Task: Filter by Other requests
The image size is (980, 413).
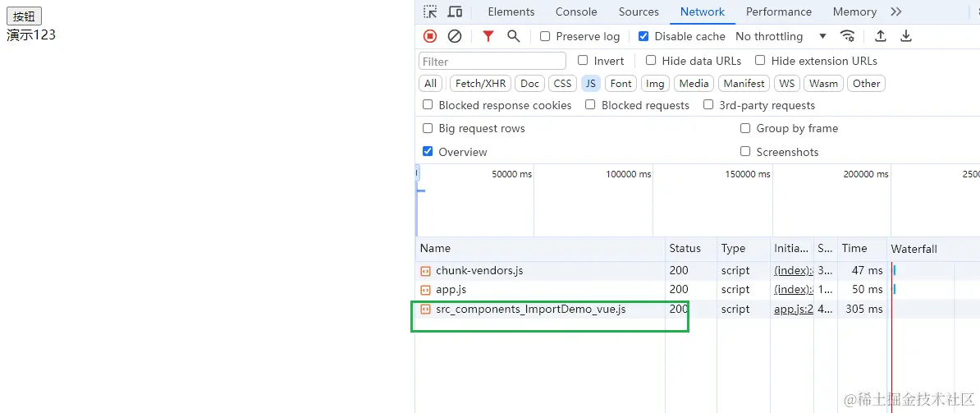Action: tap(866, 84)
